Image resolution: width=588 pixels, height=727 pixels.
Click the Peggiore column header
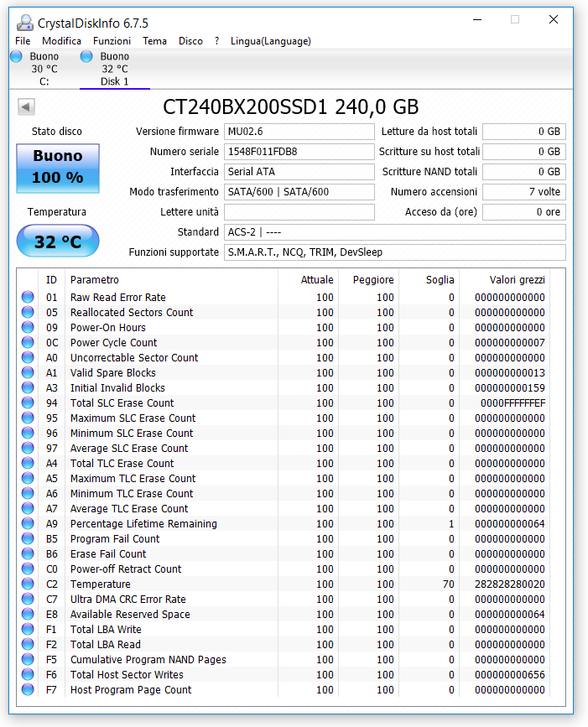click(x=368, y=279)
